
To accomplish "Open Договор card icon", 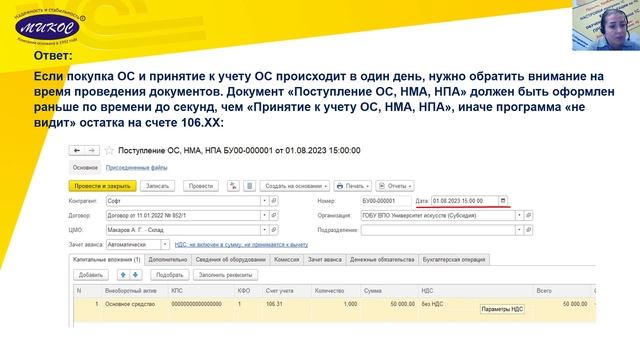I will coord(274,215).
